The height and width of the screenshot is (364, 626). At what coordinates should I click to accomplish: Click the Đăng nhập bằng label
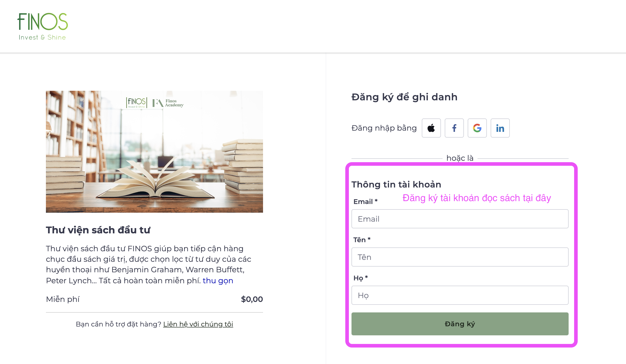pos(384,128)
